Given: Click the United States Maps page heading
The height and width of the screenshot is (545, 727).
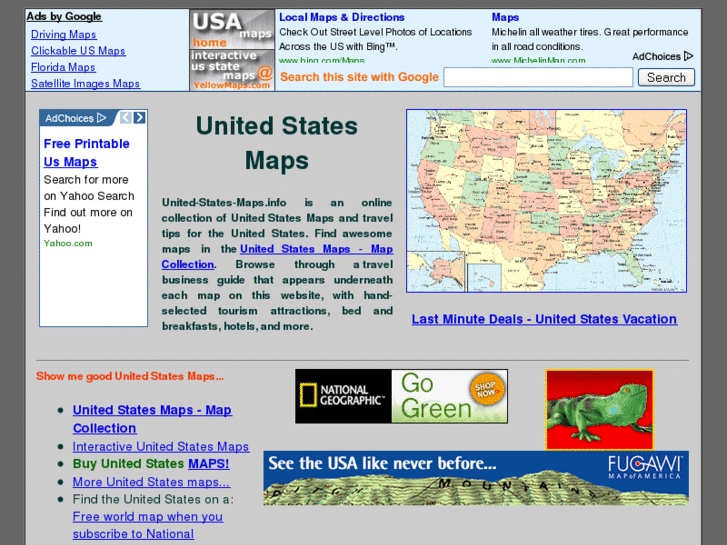Looking at the screenshot, I should click(x=277, y=143).
